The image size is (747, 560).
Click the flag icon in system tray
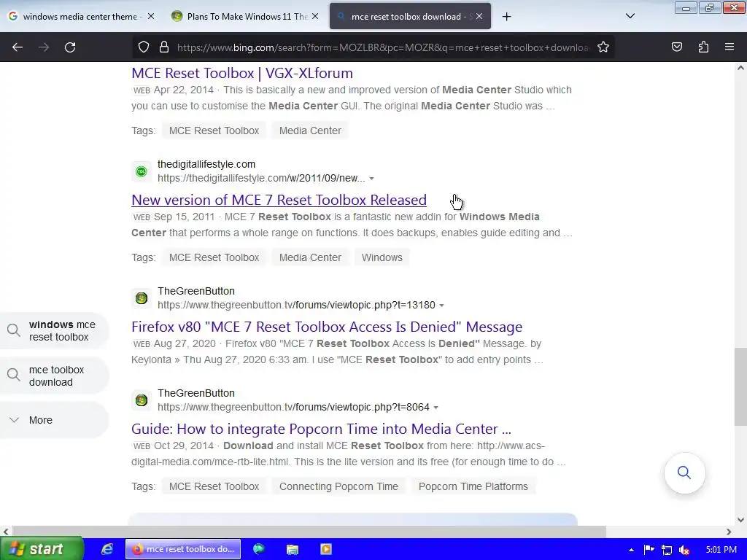click(649, 550)
